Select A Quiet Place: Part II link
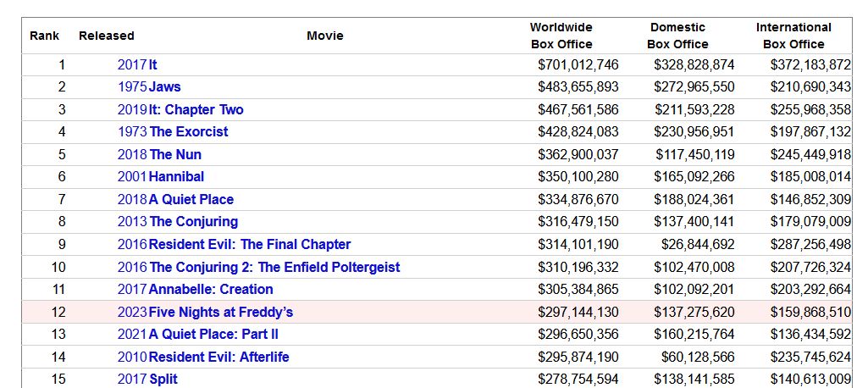Screen dimensions: 868x388 point(213,334)
